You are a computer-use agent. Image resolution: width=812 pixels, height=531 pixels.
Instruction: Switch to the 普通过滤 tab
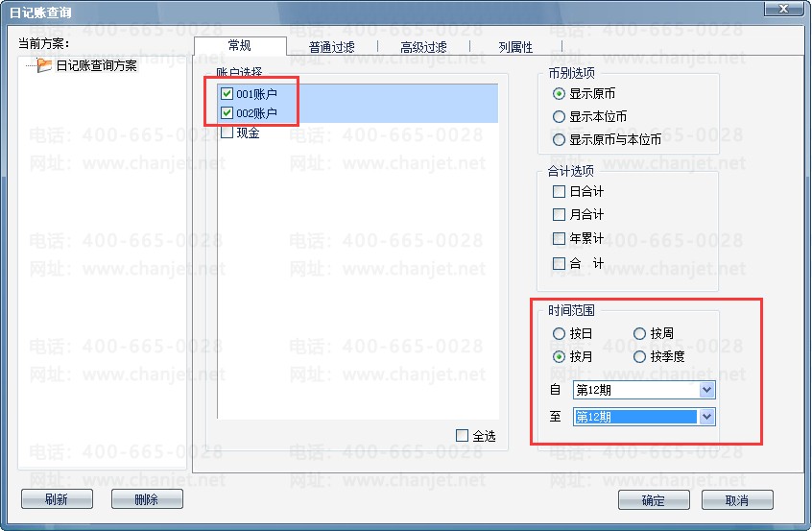coord(332,47)
